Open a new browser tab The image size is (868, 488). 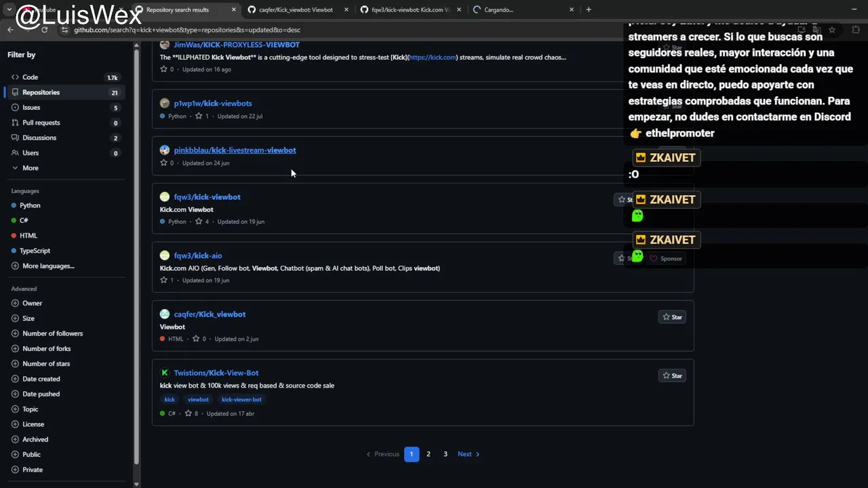click(x=589, y=9)
